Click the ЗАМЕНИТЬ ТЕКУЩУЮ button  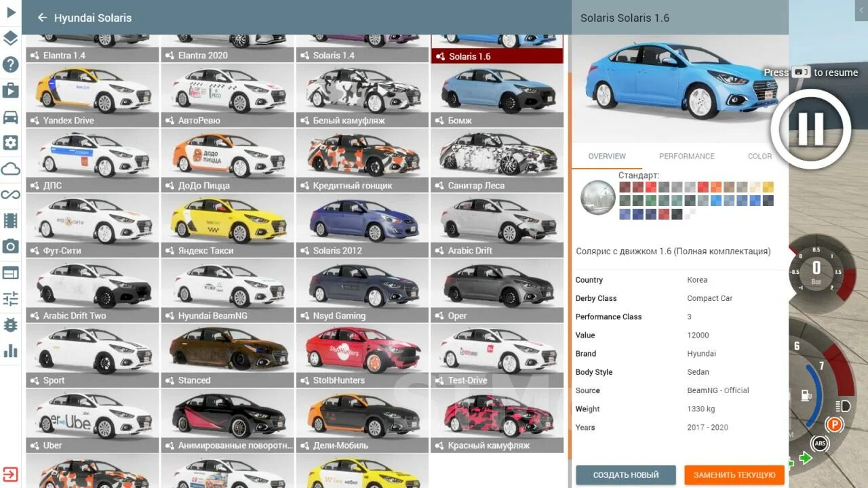coord(734,475)
